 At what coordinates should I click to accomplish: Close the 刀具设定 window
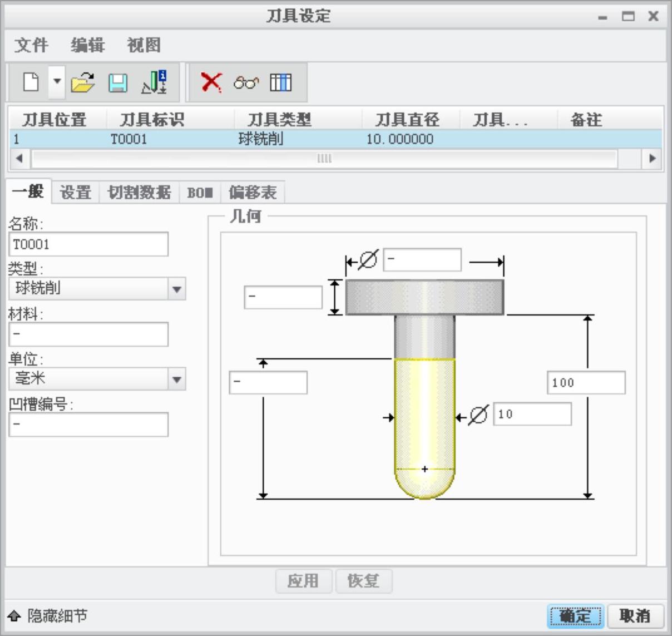tap(653, 16)
